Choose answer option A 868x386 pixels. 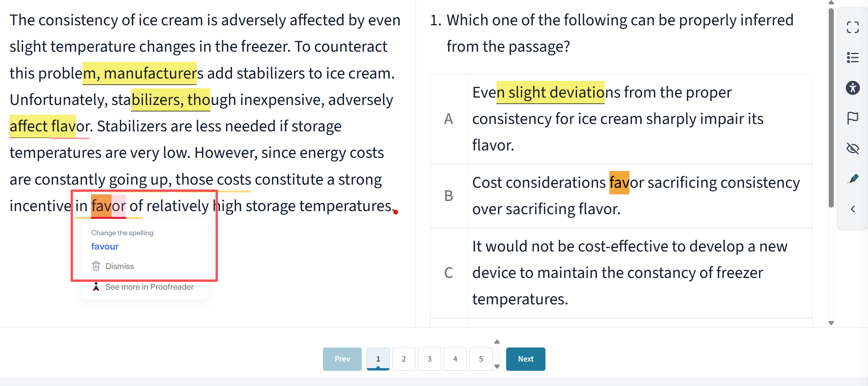pos(621,119)
